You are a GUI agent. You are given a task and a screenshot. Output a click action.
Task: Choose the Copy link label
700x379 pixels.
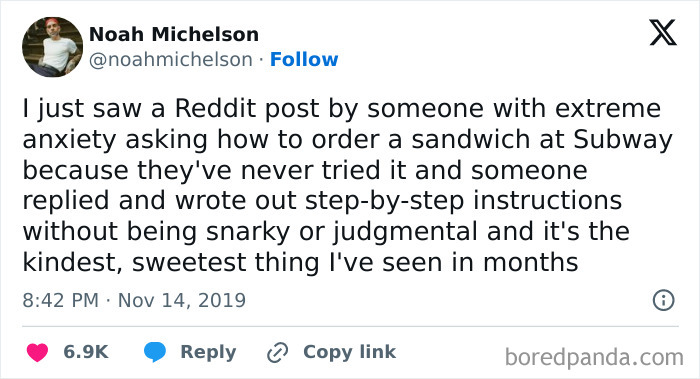coord(349,352)
